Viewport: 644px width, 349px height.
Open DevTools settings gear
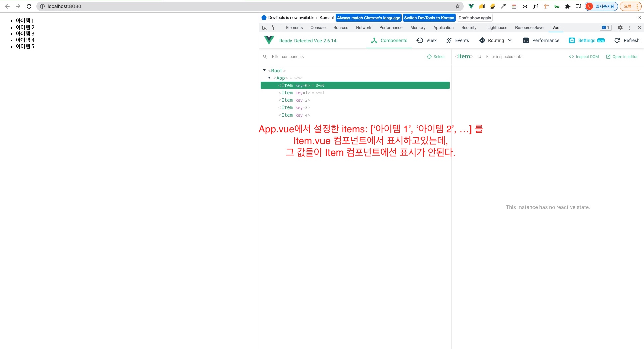point(620,28)
